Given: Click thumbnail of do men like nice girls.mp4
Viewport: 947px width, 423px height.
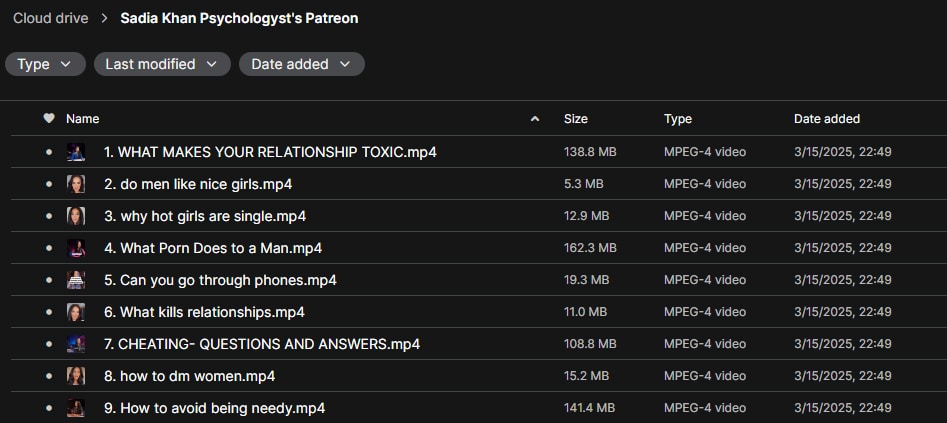Looking at the screenshot, I should pyautogui.click(x=75, y=184).
